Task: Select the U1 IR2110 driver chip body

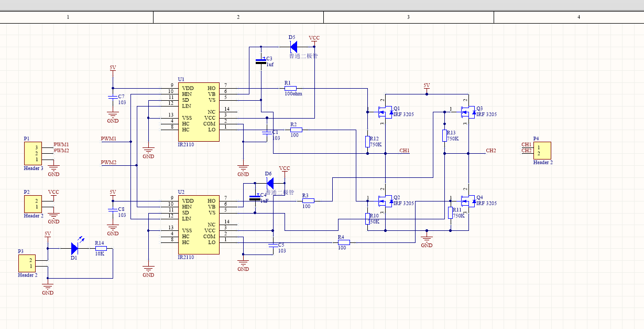Action: pyautogui.click(x=198, y=112)
